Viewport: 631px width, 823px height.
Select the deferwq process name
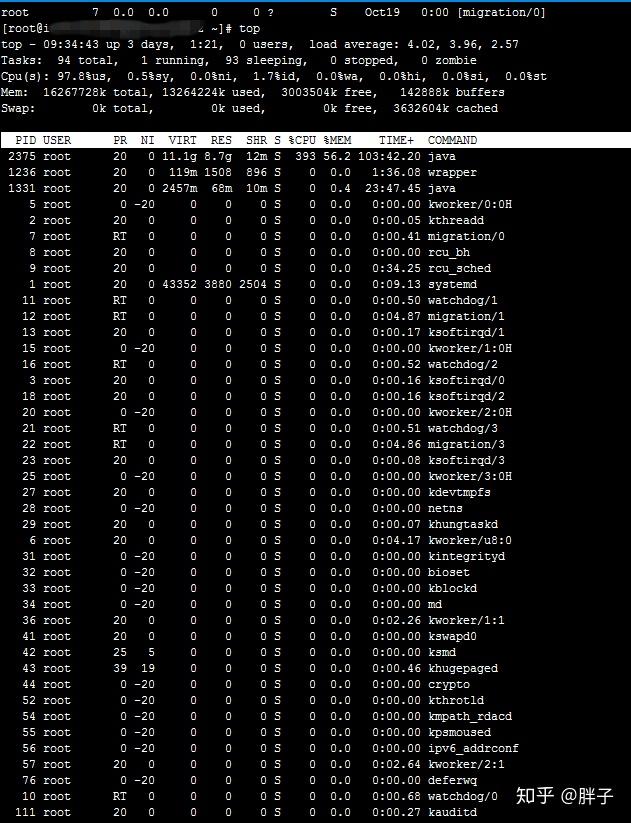point(452,780)
